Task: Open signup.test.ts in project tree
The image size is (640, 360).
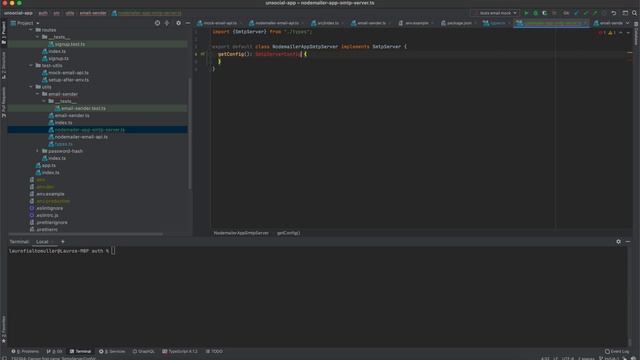Action: click(70, 44)
